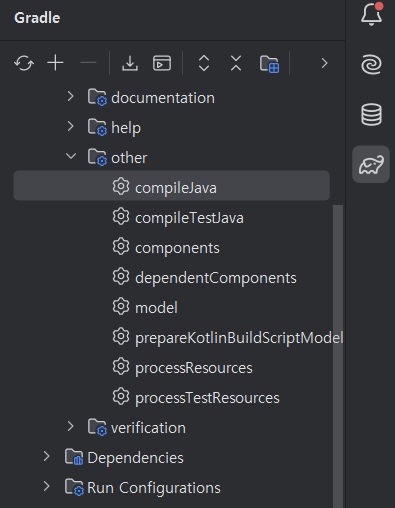Expand the verification task group
Image resolution: width=395 pixels, height=508 pixels.
(70, 426)
